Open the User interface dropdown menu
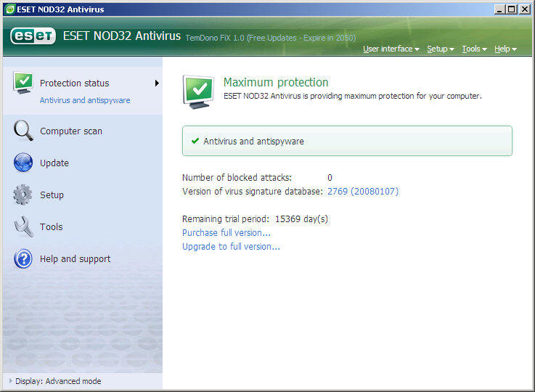Viewport: 535px width, 392px height. [x=391, y=49]
